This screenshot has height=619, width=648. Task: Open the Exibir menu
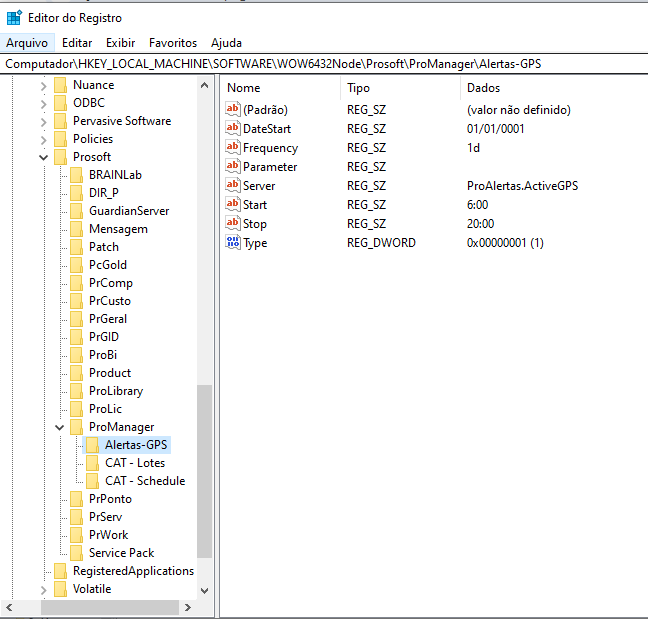point(120,43)
